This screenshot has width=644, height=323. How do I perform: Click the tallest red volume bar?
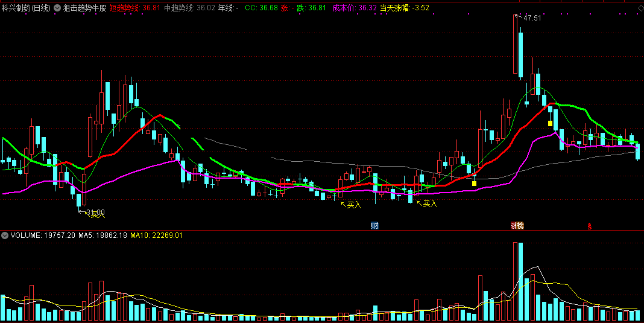click(515, 281)
